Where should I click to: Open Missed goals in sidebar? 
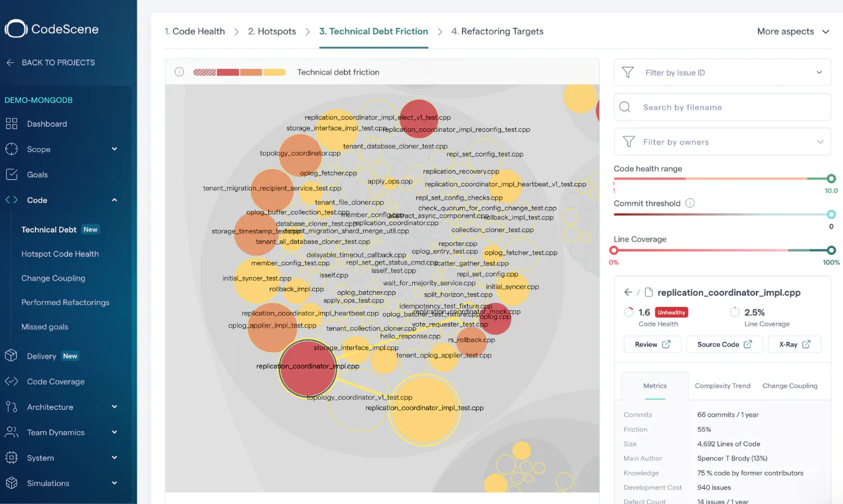[44, 327]
